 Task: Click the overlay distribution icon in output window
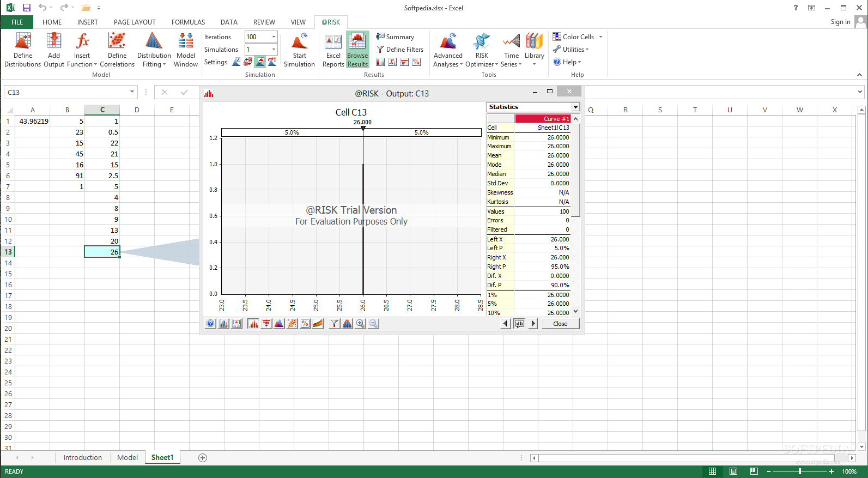tap(279, 324)
